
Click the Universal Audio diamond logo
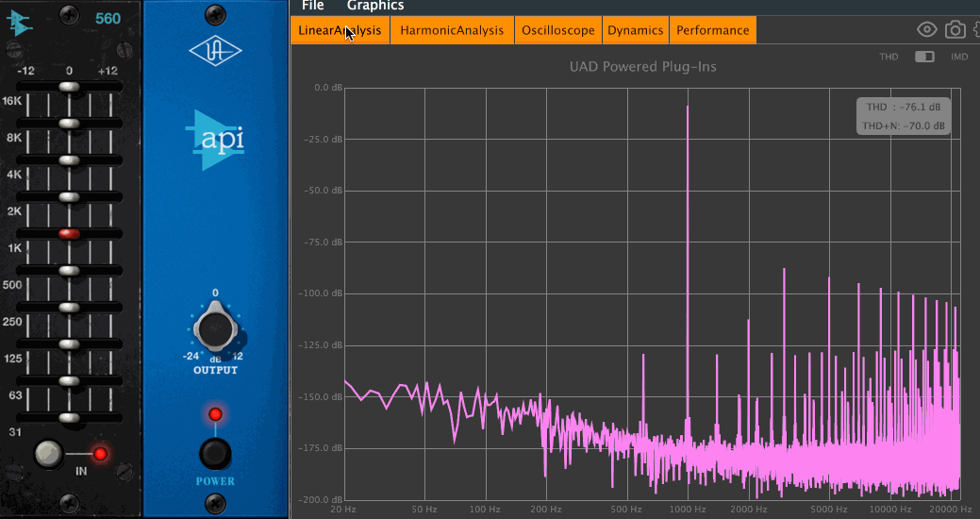(215, 51)
